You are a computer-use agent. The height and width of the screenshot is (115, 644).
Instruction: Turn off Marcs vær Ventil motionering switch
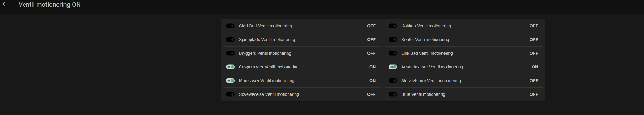pos(230,81)
